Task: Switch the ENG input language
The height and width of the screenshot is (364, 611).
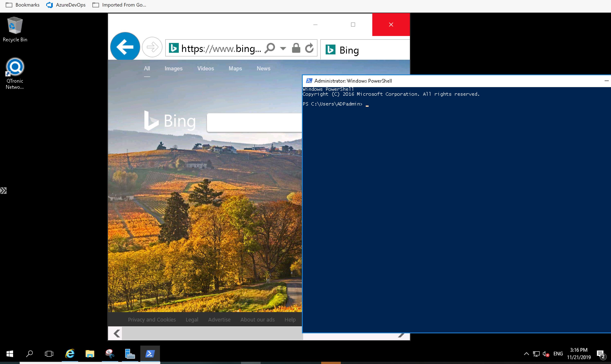Action: 558,353
